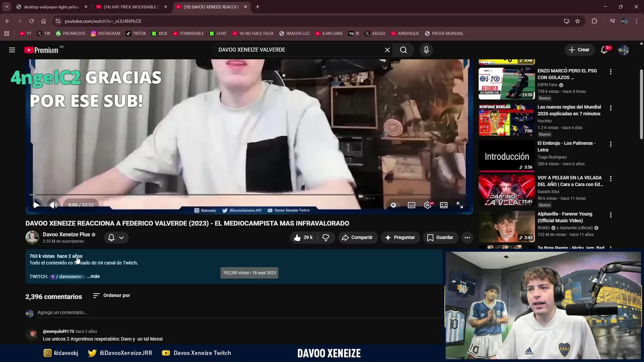644x362 pixels.
Task: Open the YouTube notifications bell
Action: point(604,50)
